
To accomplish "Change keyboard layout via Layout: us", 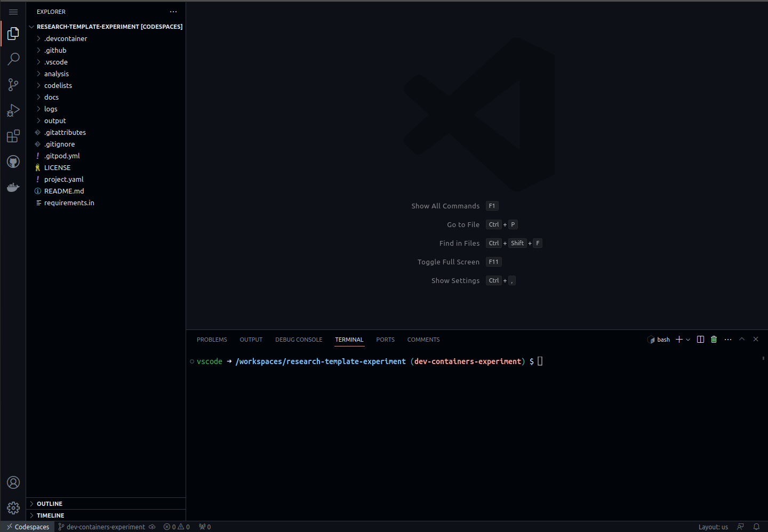I will coord(713,527).
